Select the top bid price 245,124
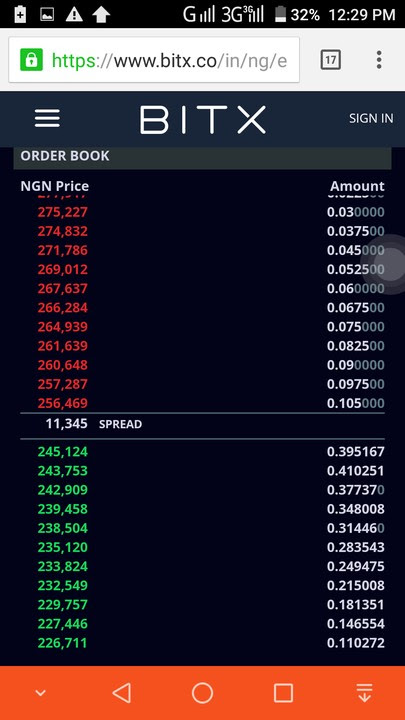 [62, 452]
